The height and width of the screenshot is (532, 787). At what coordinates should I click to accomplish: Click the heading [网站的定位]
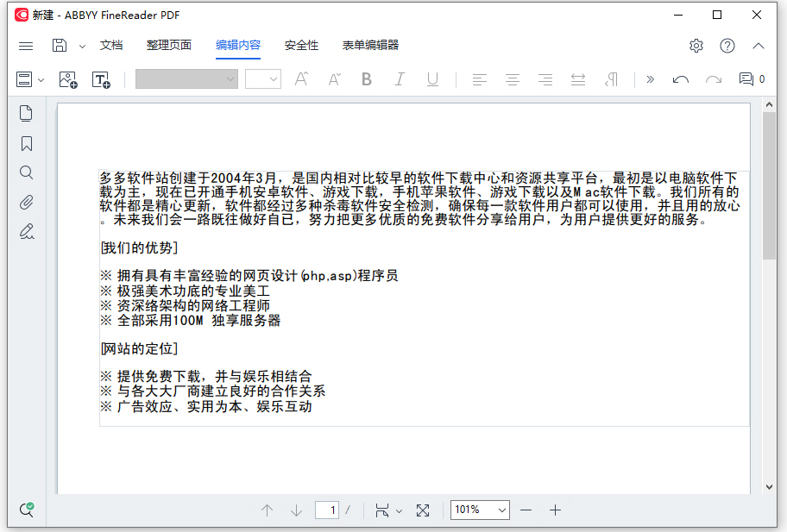[x=139, y=348]
